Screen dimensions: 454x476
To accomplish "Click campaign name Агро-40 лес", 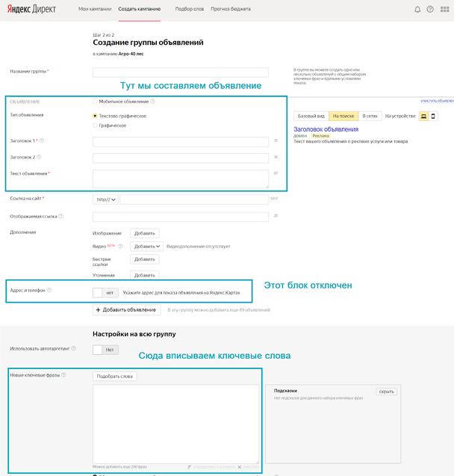I will click(x=131, y=54).
